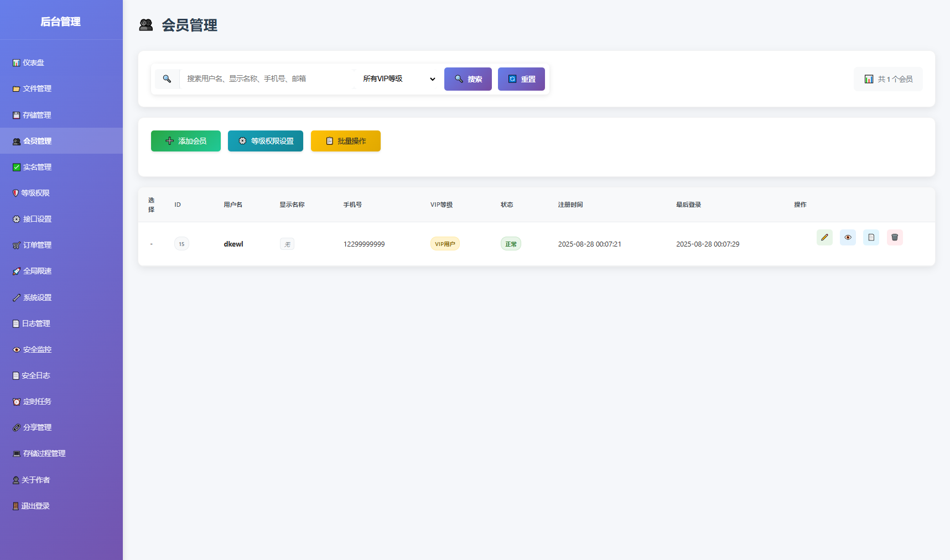Select the 仪表盘 dashboard icon in sidebar
950x560 pixels.
[16, 62]
